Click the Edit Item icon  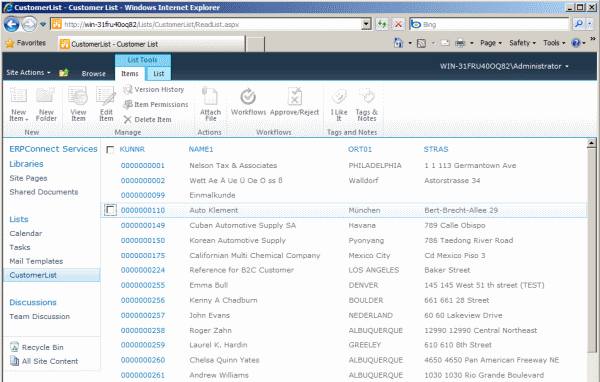coord(106,96)
